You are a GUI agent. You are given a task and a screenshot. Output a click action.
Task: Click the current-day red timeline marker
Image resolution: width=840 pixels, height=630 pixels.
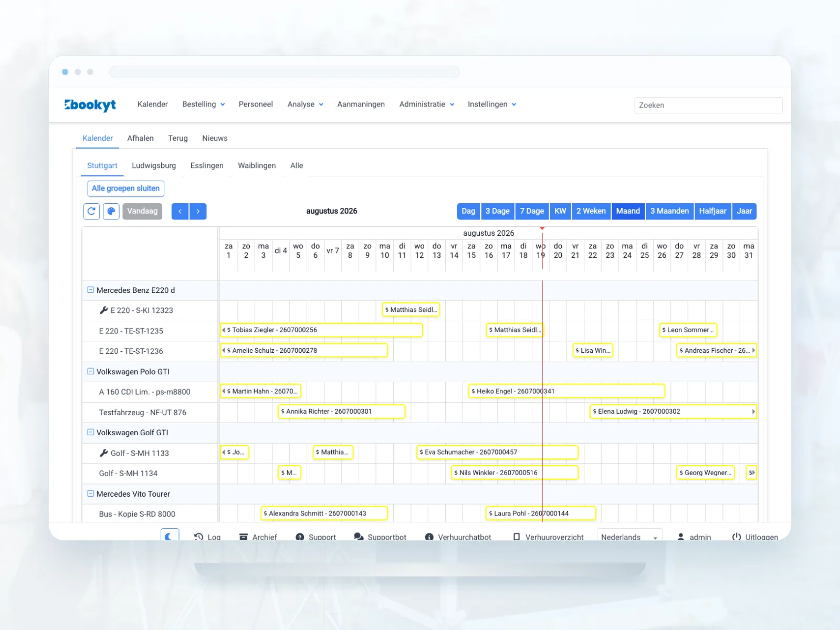pyautogui.click(x=542, y=228)
